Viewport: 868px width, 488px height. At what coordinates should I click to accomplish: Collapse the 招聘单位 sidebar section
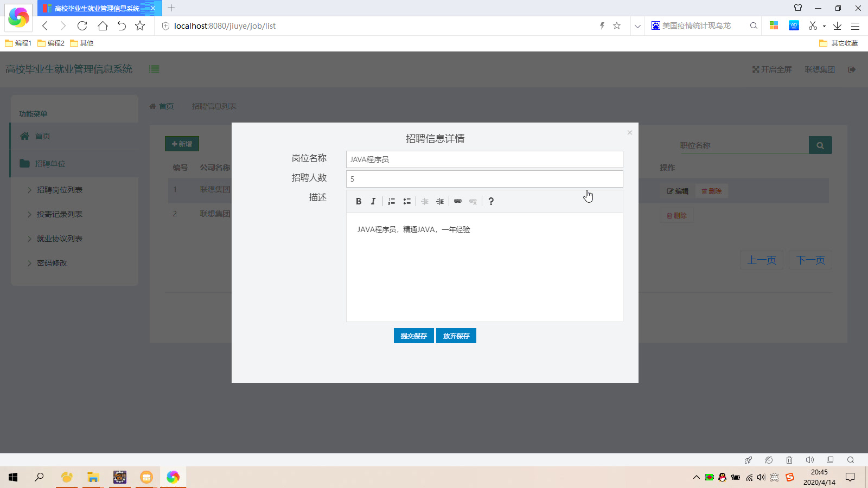74,164
